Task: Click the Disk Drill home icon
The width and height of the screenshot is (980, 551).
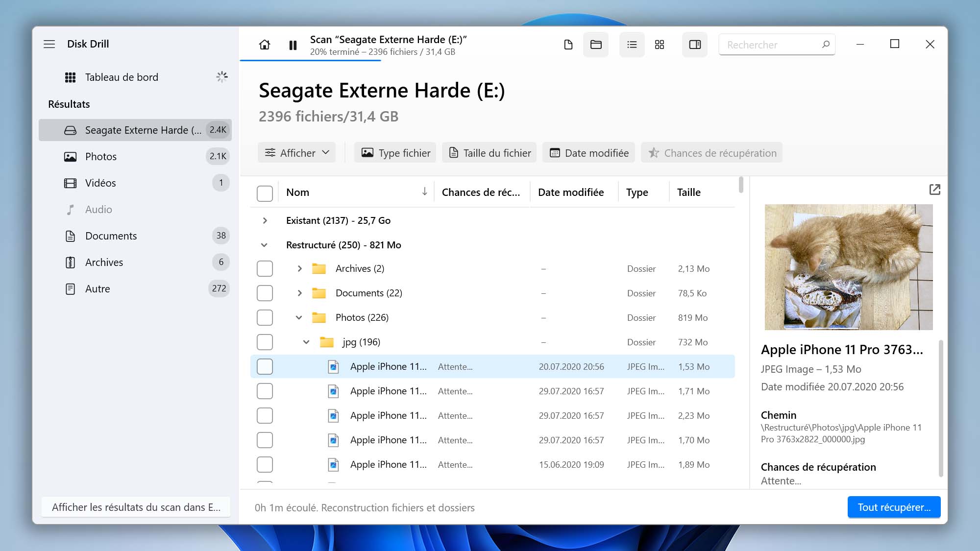Action: pos(265,45)
